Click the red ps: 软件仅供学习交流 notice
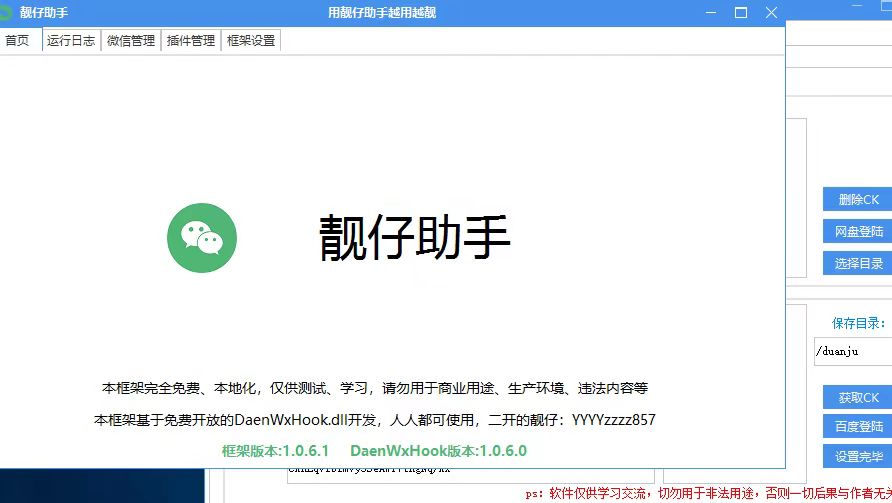892x503 pixels. coord(708,493)
